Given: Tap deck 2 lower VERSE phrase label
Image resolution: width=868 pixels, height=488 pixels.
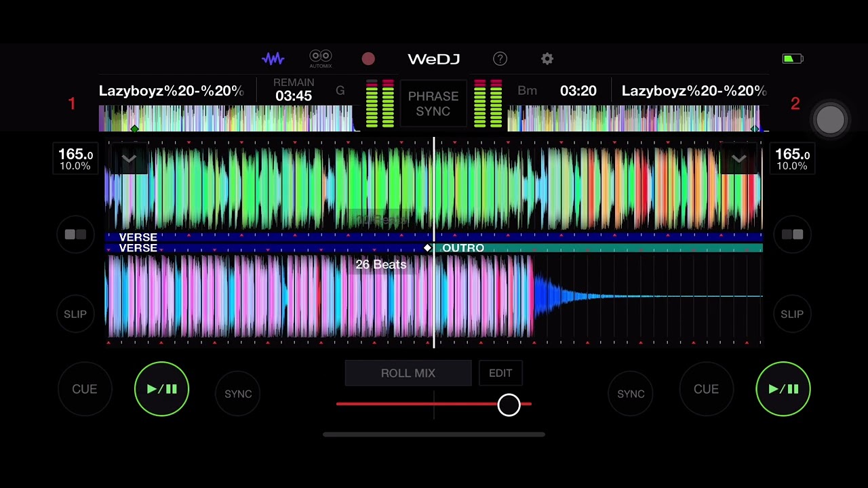Looking at the screenshot, I should [x=138, y=248].
